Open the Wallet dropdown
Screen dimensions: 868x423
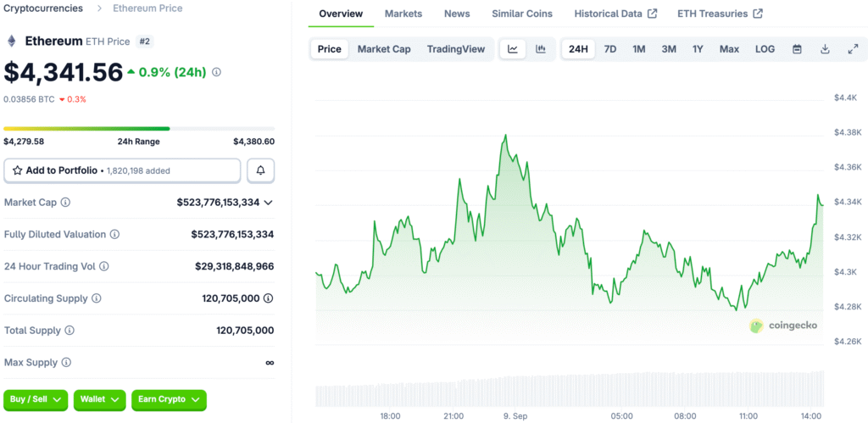point(100,400)
